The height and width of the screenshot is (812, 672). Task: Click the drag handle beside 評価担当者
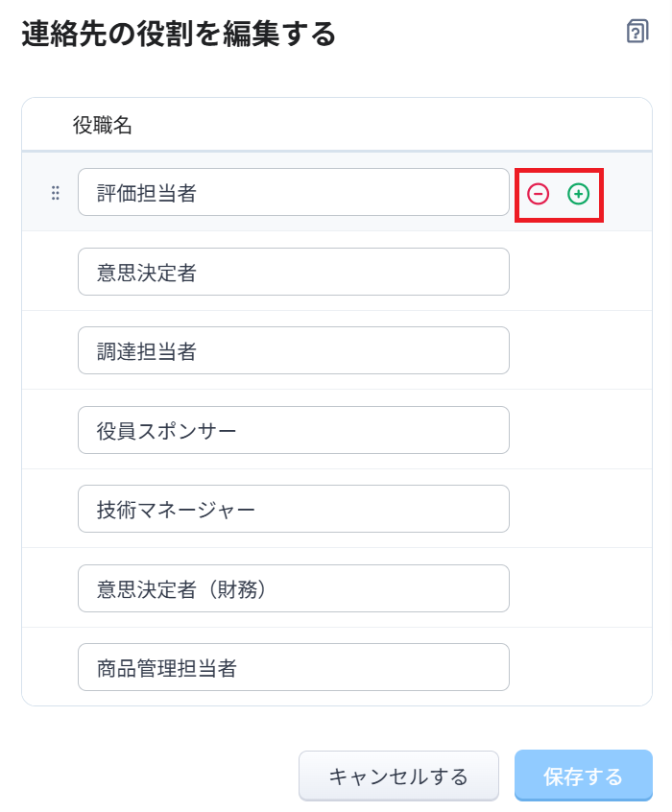click(55, 193)
